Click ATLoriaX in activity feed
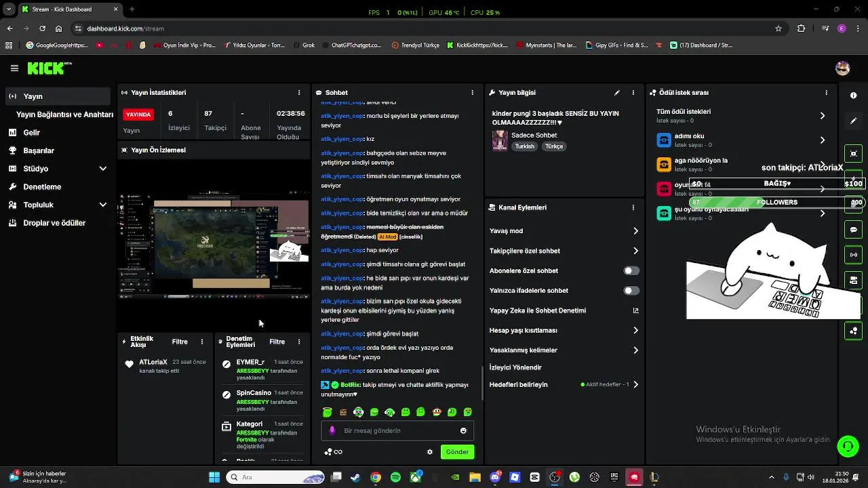The height and width of the screenshot is (488, 868). click(x=153, y=362)
